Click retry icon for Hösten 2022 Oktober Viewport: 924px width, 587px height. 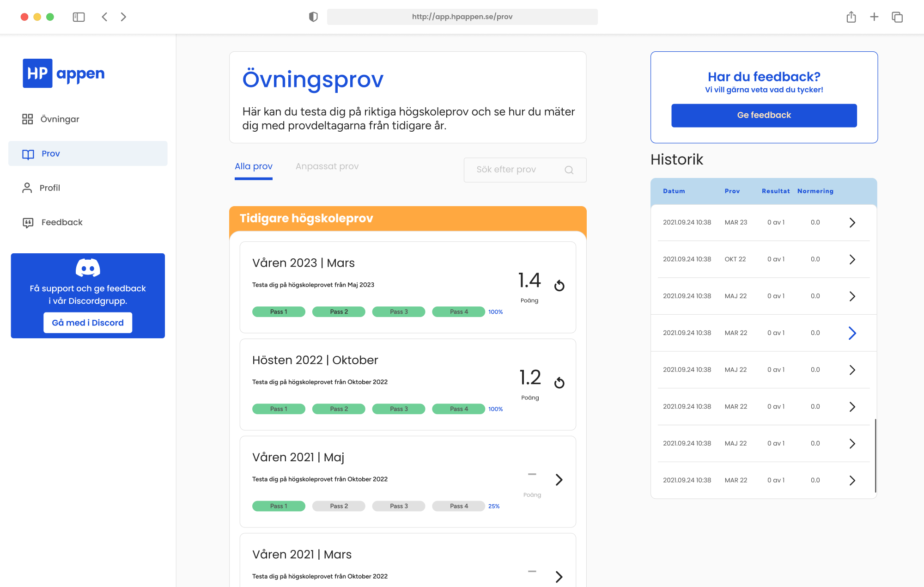[559, 383]
